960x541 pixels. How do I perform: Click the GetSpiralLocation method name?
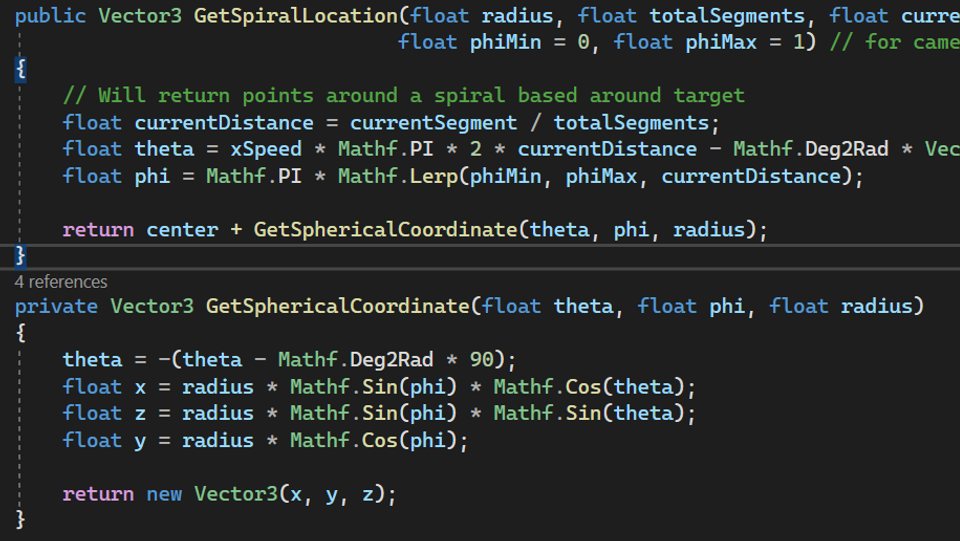[x=295, y=15]
